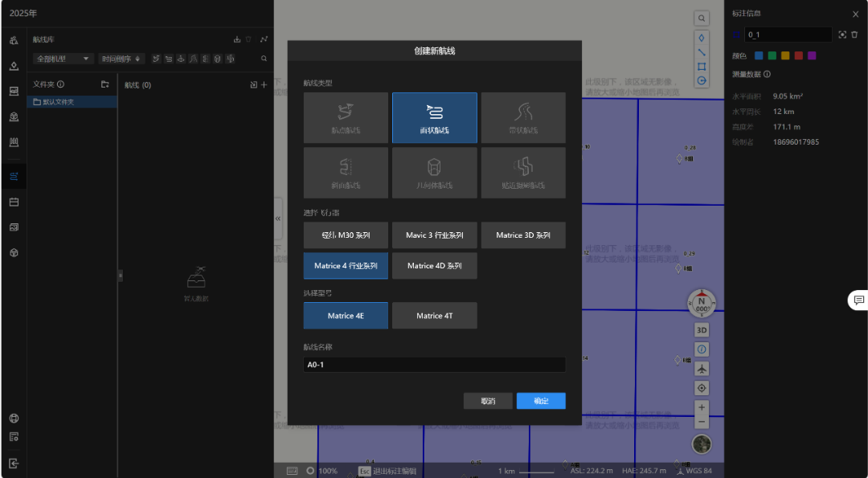
Task: Click the route path icon in 航线库 header
Action: pos(264,39)
